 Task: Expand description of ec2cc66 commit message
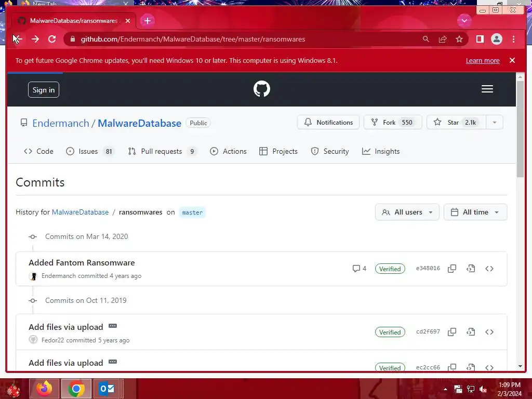[x=113, y=362]
